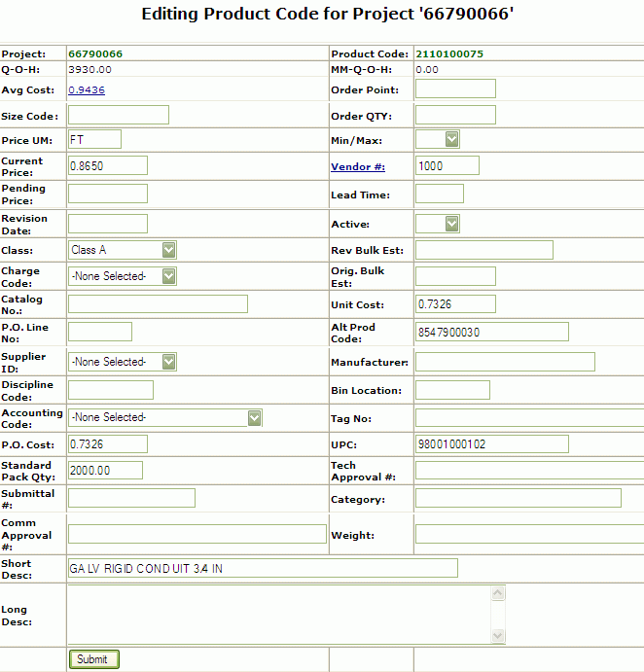The height and width of the screenshot is (672, 644).
Task: Open the Min/Max dropdown
Action: [x=437, y=140]
